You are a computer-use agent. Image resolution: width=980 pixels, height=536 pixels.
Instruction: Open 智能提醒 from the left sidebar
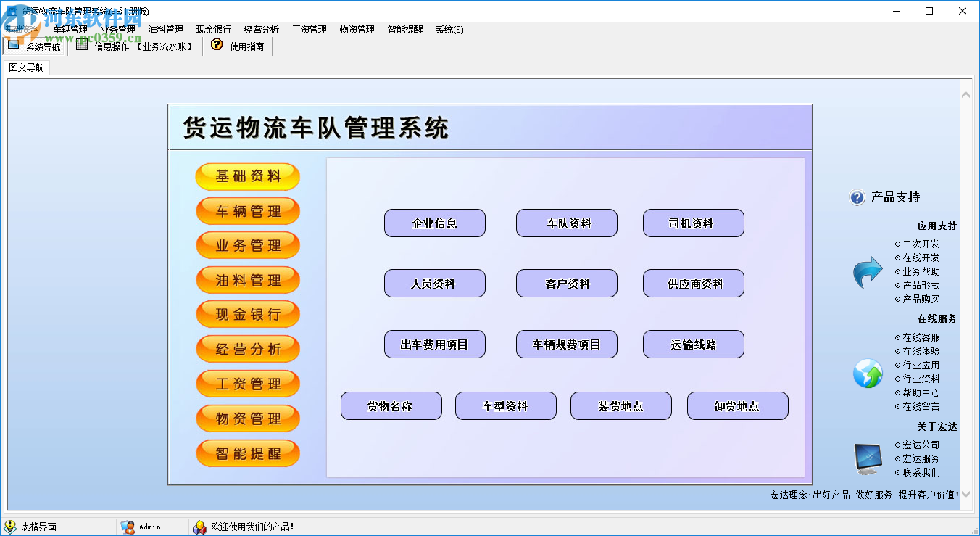[247, 453]
